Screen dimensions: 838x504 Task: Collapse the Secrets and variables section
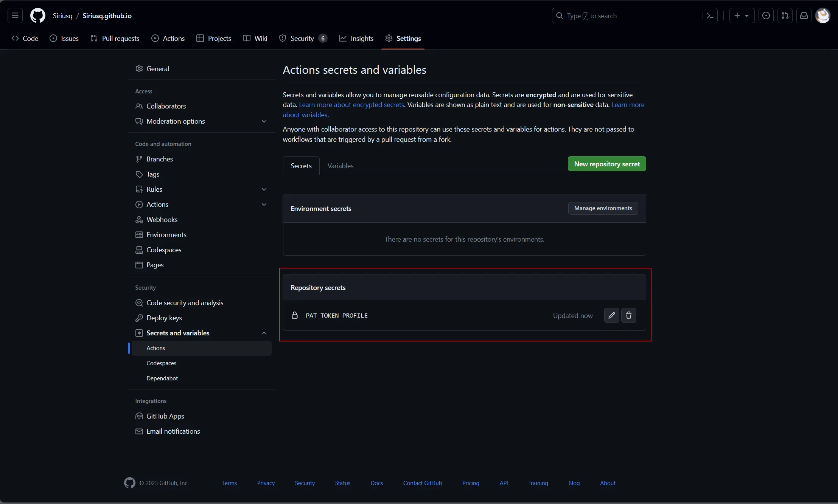(x=264, y=333)
